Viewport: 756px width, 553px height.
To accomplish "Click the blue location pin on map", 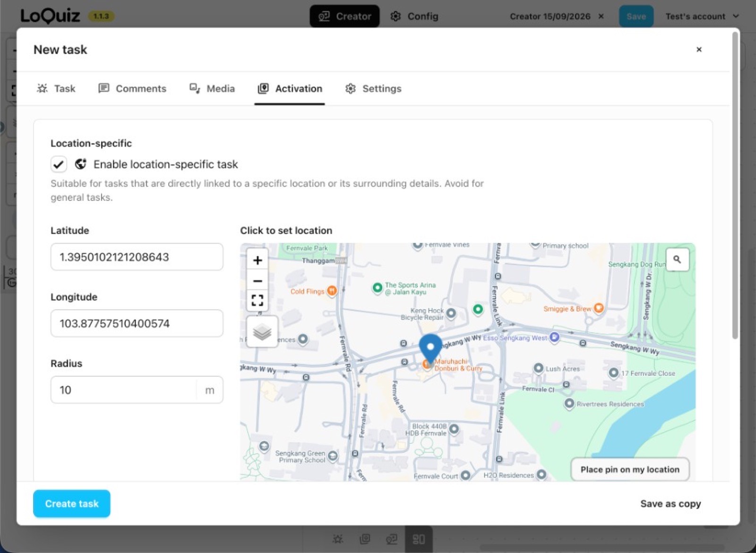I will [430, 350].
